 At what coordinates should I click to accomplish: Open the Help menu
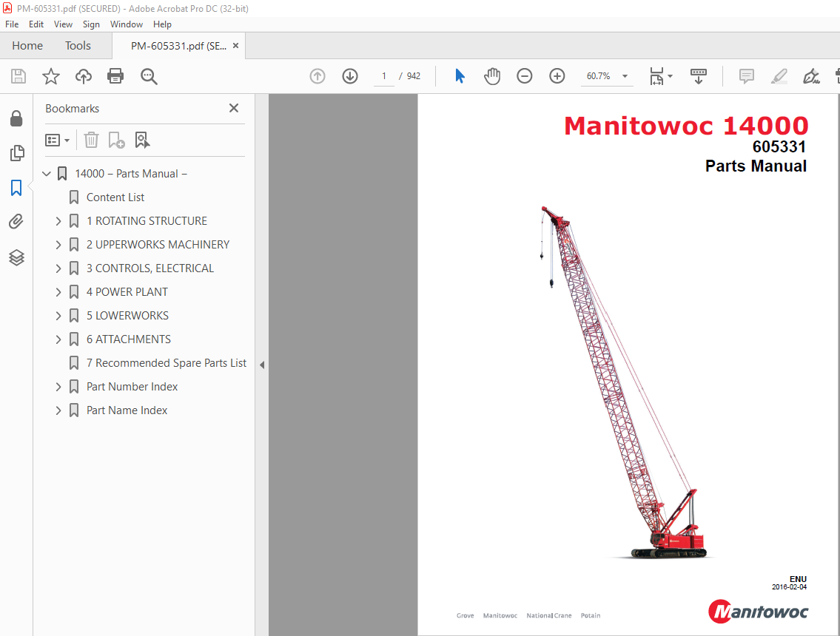tap(162, 24)
